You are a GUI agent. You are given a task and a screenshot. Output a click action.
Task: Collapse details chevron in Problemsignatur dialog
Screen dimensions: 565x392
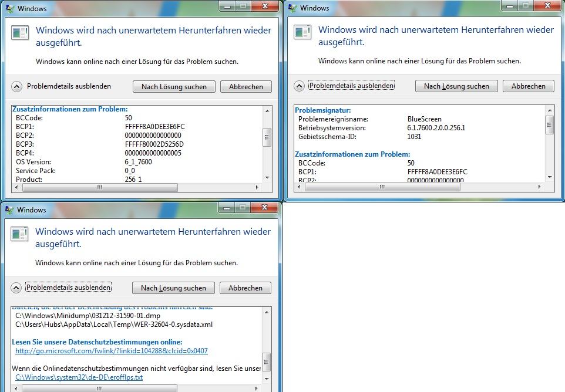click(x=299, y=86)
